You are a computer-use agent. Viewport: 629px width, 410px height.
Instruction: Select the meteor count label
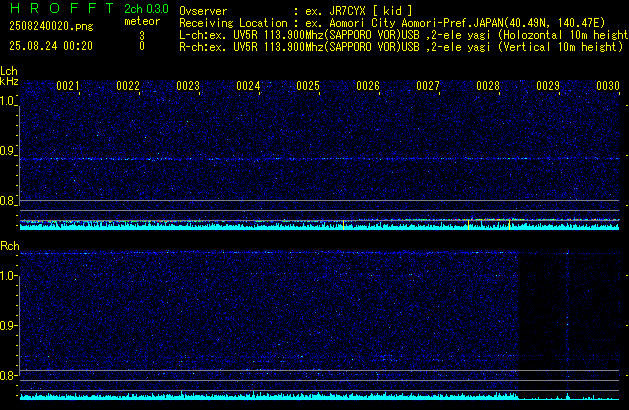pyautogui.click(x=142, y=21)
